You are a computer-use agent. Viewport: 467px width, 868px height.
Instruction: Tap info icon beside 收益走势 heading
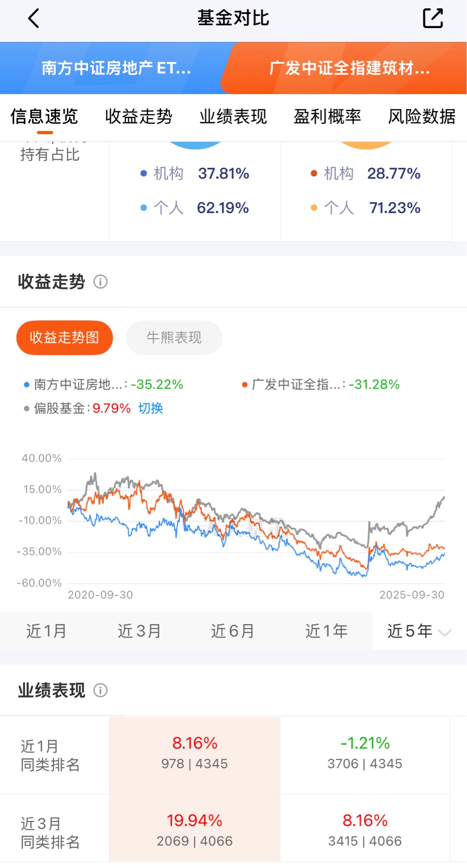point(100,282)
